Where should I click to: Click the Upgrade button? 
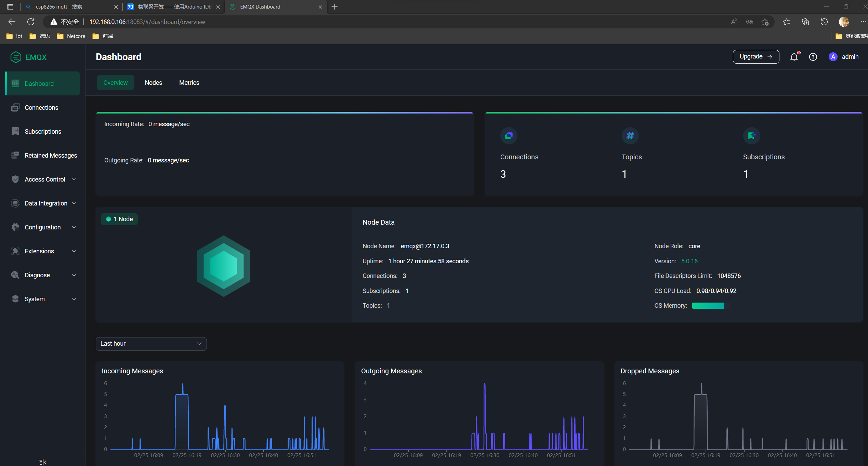point(756,57)
